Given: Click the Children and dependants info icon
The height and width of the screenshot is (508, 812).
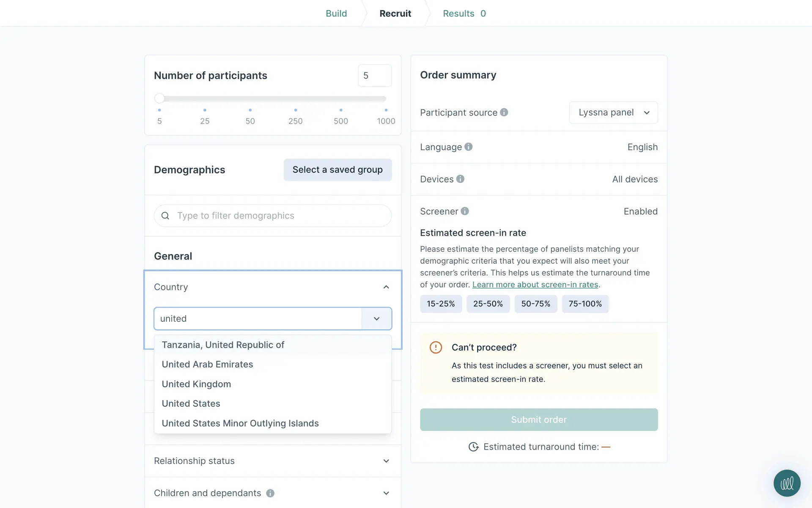Looking at the screenshot, I should [x=270, y=493].
